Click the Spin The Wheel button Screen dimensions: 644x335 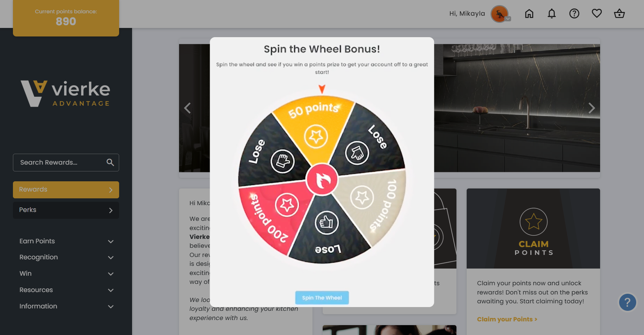point(322,298)
